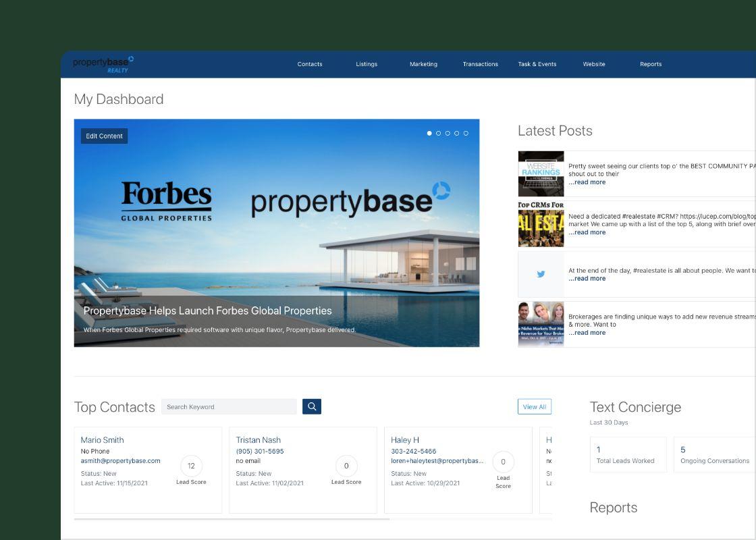The image size is (756, 540).
Task: Click read more on the Brokerages revenue post
Action: (x=587, y=333)
